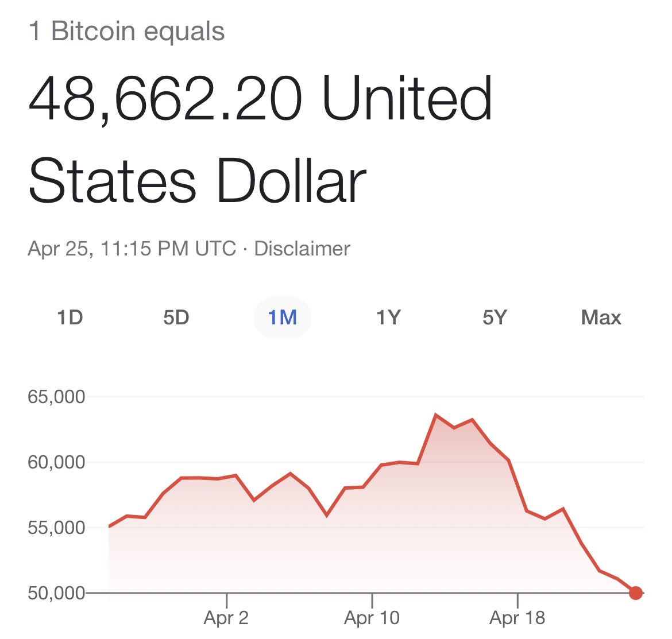Click the 50,000 baseline label

[56, 593]
